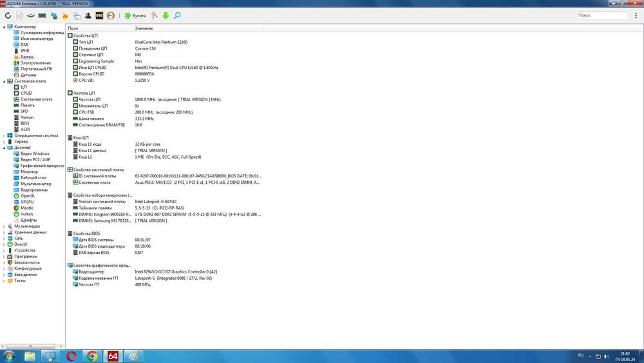Select the Vulkan tree item
This screenshot has height=363, width=644.
click(26, 214)
